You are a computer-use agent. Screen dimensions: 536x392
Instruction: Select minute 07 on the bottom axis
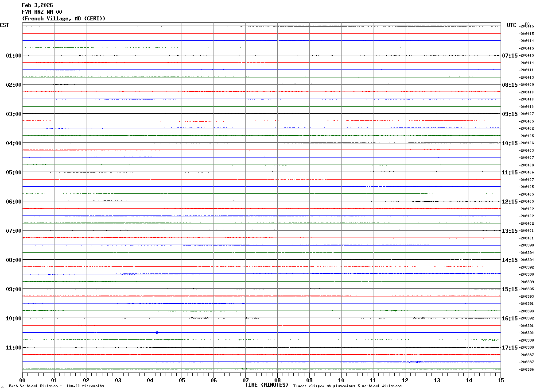point(245,380)
